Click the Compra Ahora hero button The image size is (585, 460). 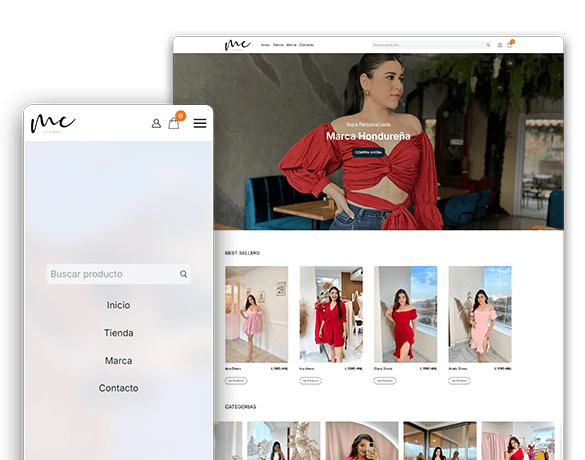coord(368,152)
